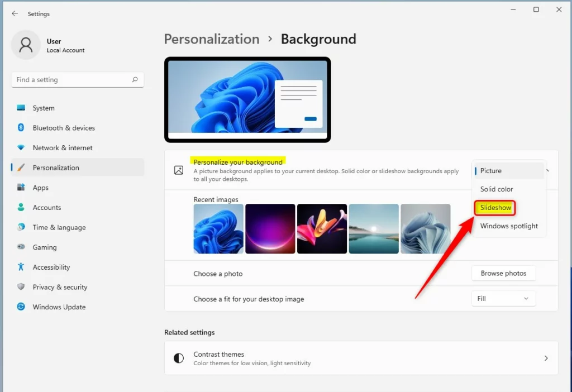
Task: Click the Personalization paintbrush icon
Action: (21, 168)
